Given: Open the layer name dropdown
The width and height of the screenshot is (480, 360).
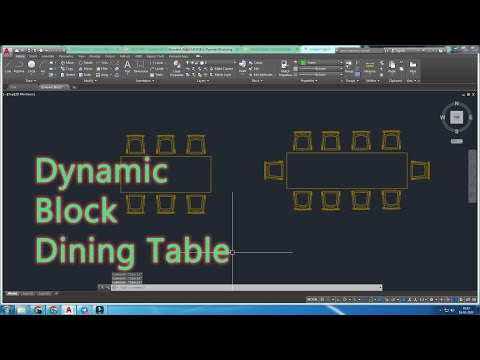Looking at the screenshot, I should 234,63.
